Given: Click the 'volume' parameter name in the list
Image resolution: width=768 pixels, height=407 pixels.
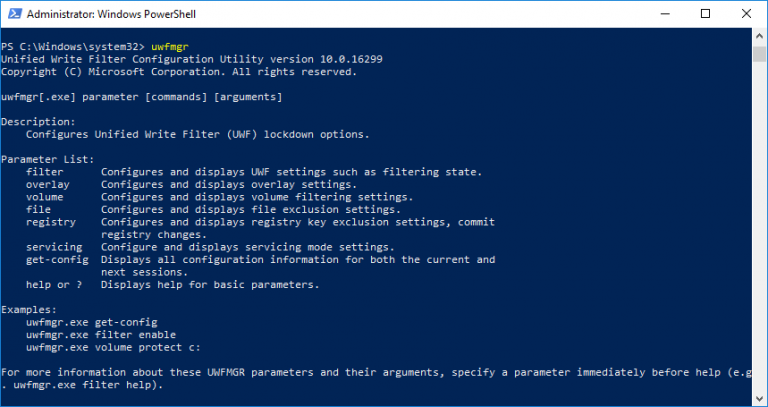Looking at the screenshot, I should point(45,197).
